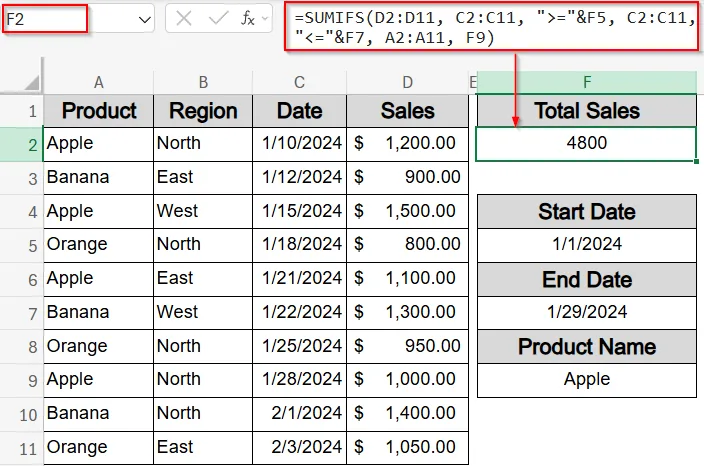Select the 1,300.00 sales cell
Viewport: 704px width, 466px height.
click(x=407, y=312)
